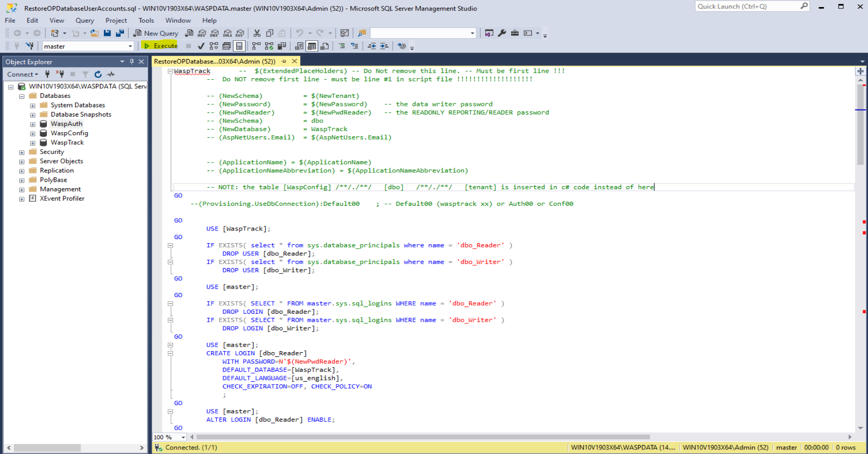The image size is (868, 454).
Task: Click the Parse checkmark icon
Action: [201, 46]
